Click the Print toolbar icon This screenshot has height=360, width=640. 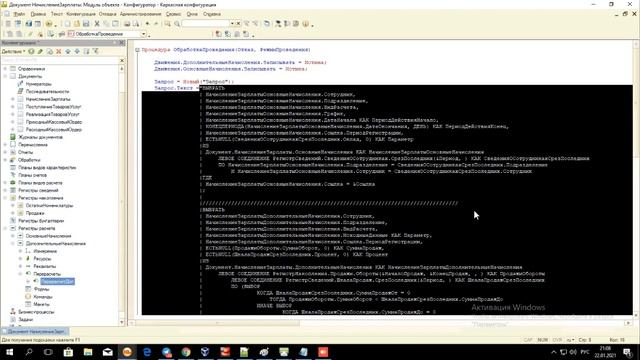127,24
